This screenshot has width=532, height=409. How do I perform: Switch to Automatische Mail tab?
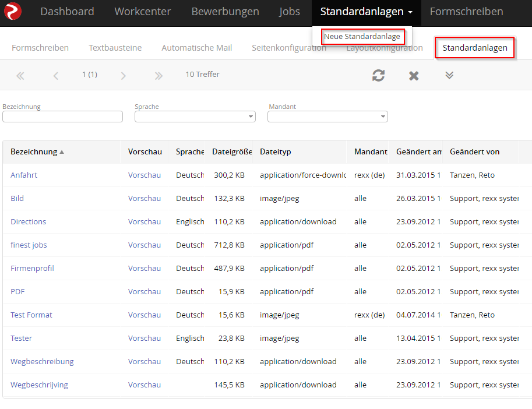[197, 48]
